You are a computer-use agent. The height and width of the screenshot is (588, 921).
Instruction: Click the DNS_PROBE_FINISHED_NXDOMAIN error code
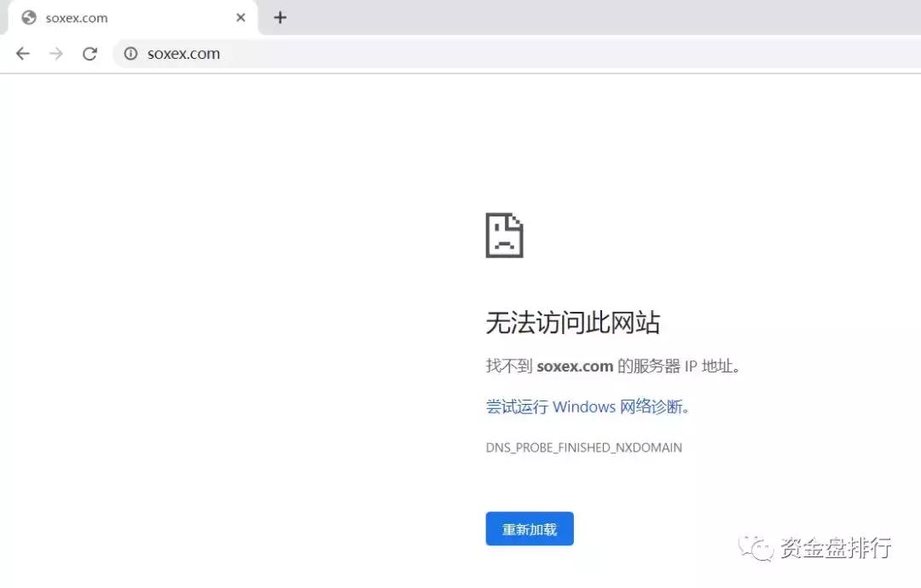coord(584,447)
